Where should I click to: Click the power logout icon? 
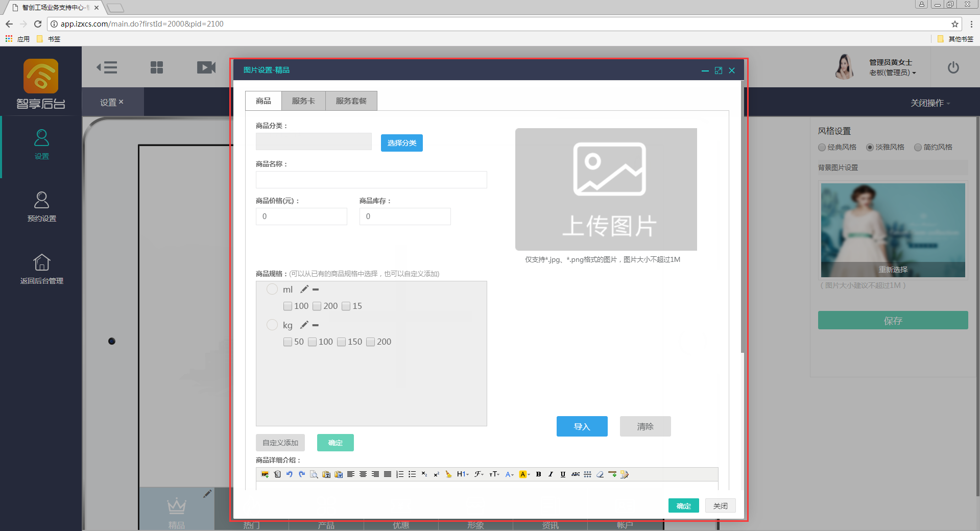[953, 67]
